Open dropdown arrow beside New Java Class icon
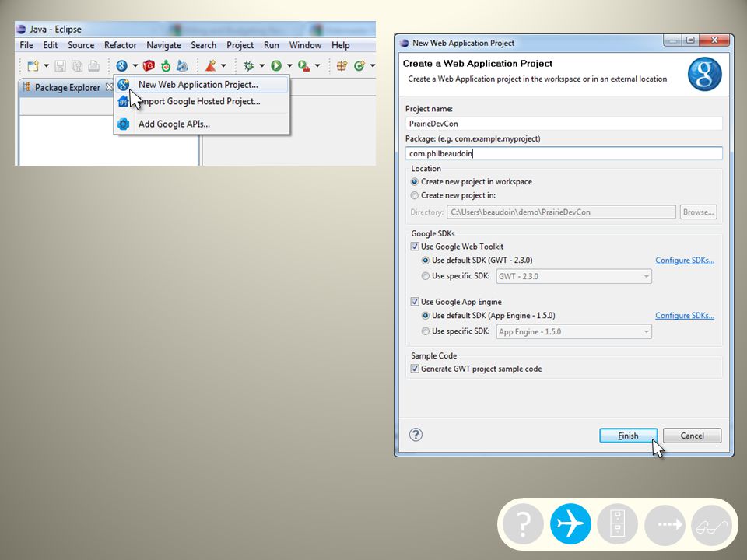The image size is (747, 560). (373, 65)
